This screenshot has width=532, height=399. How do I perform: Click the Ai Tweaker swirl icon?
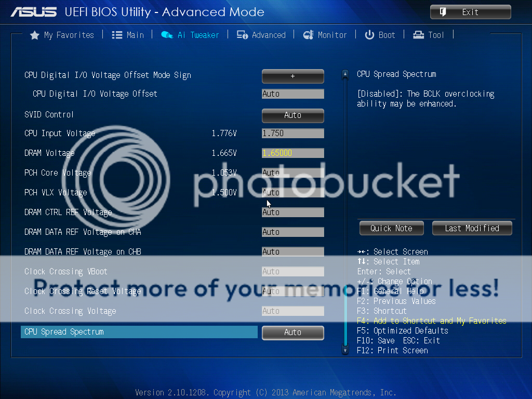pos(167,35)
